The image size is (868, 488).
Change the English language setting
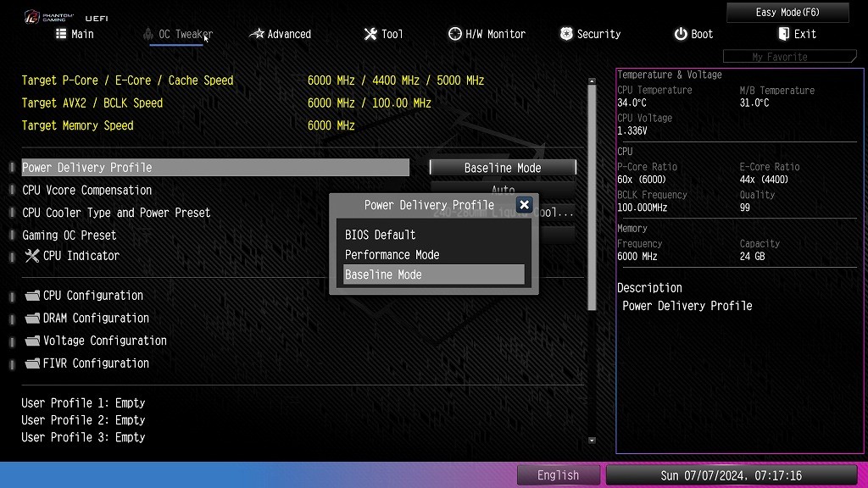[x=558, y=475]
